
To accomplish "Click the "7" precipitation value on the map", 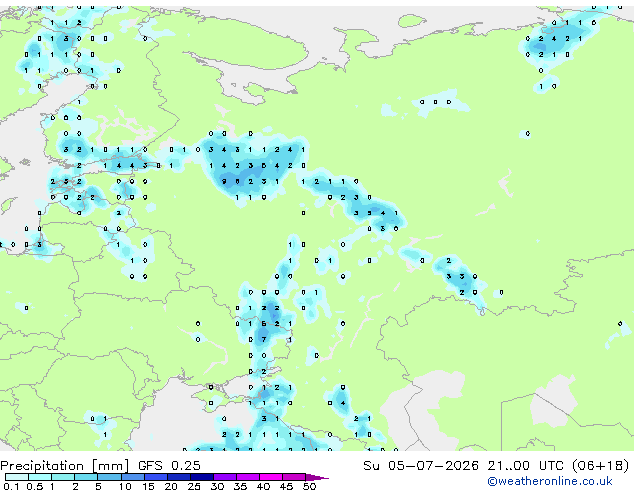I will pyautogui.click(x=264, y=340).
